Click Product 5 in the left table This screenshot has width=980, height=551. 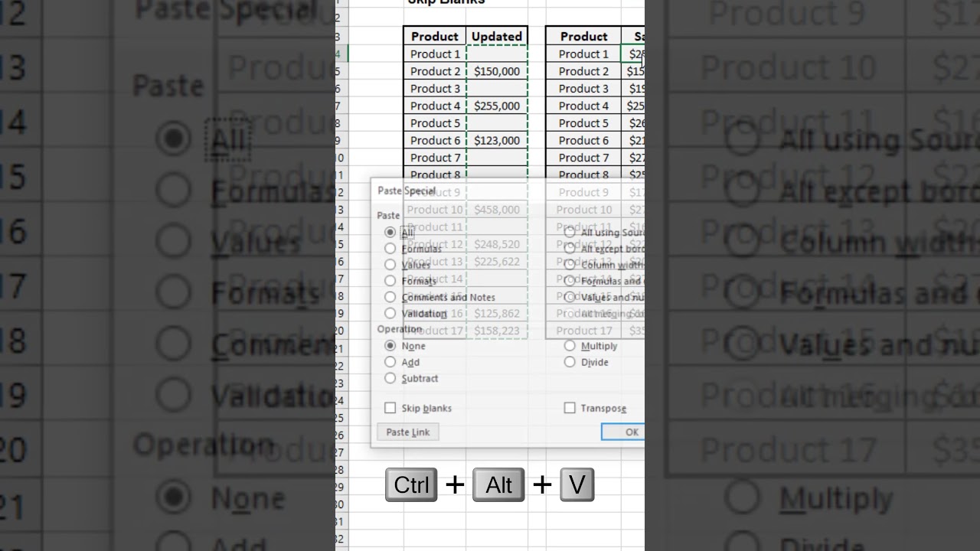435,122
